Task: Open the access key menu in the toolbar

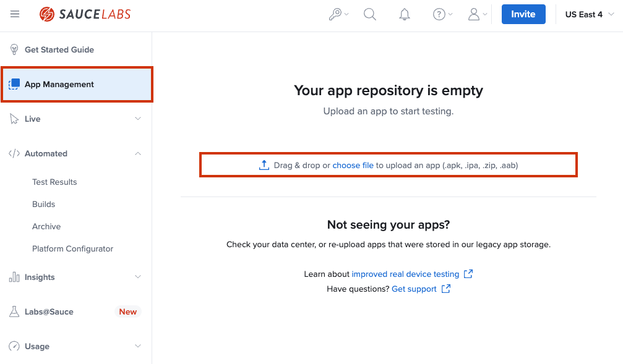Action: tap(337, 14)
